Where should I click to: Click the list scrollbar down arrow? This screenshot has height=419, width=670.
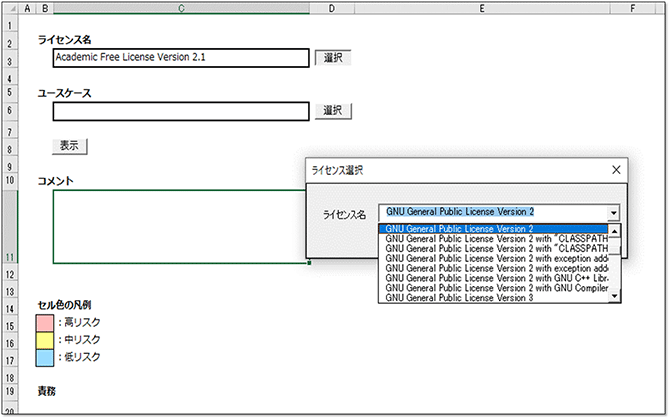pos(614,295)
